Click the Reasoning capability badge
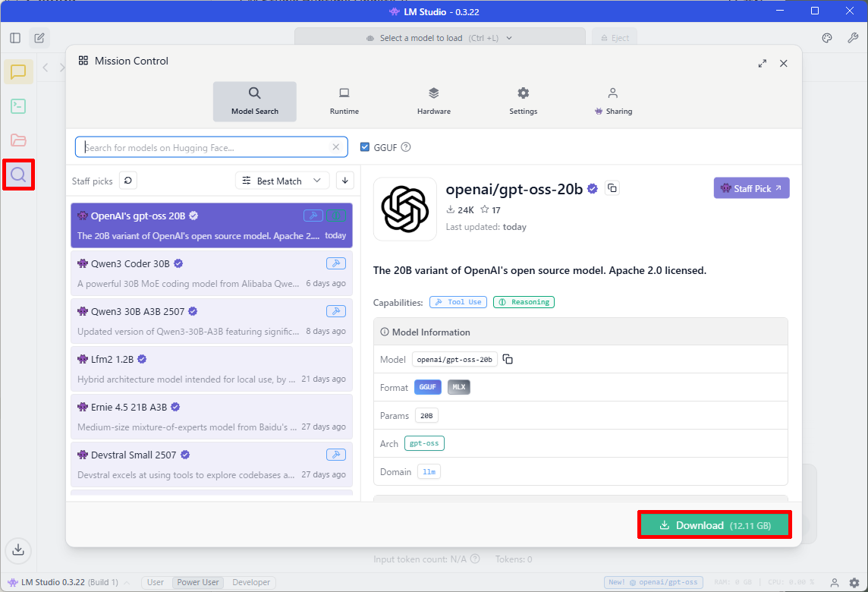The height and width of the screenshot is (592, 868). (x=524, y=302)
